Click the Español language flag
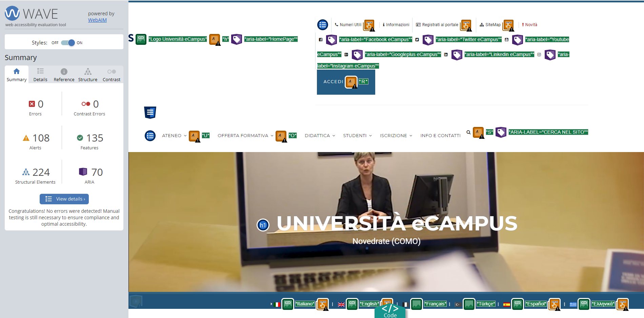 coord(507,304)
